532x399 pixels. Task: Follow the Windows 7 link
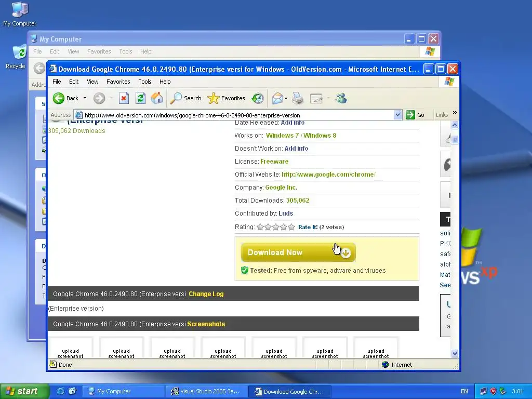[282, 136]
